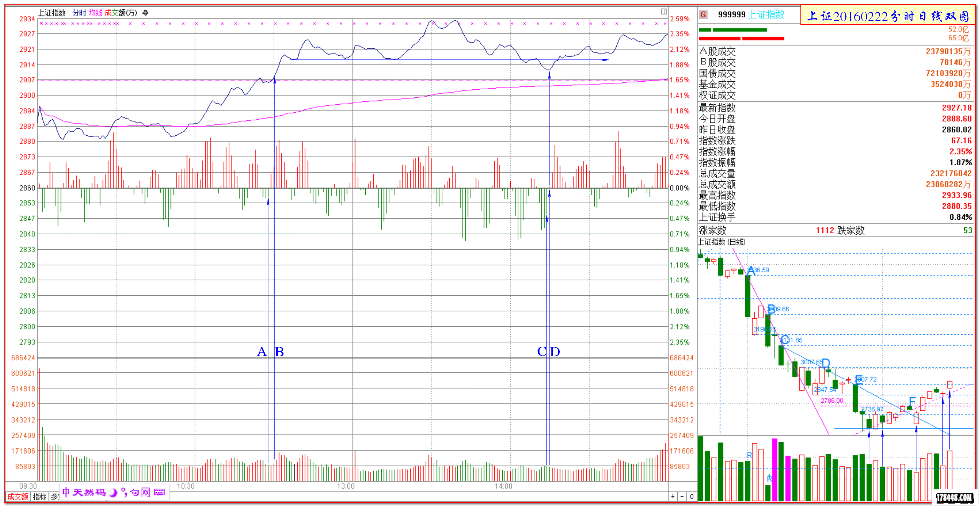This screenshot has width=980, height=507.
Task: Click the A股成交 row value 23790135万
Action: tap(948, 51)
